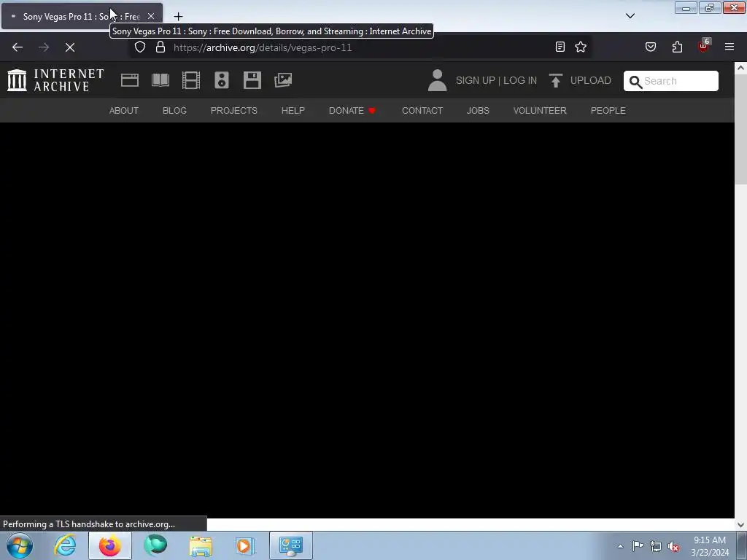The image size is (747, 560).
Task: Open the Firefox application menu
Action: [x=729, y=47]
